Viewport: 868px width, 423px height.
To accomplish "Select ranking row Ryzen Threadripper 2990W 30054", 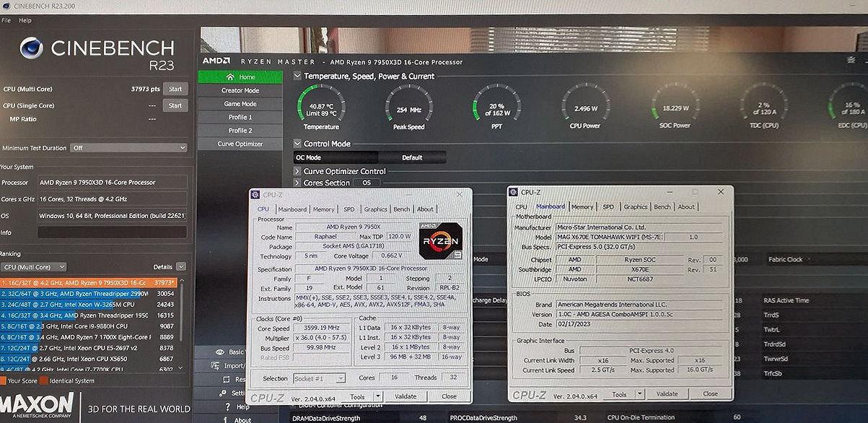I will point(88,294).
